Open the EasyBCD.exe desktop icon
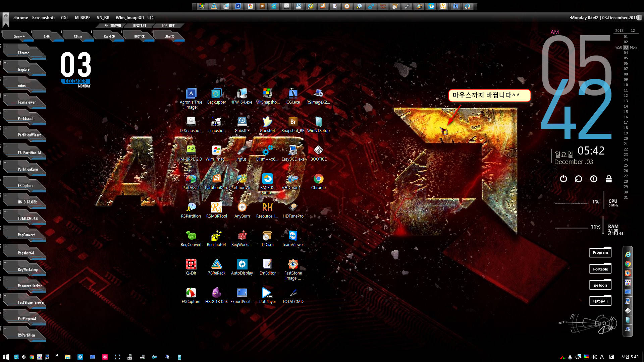Viewport: 644px width, 362px height. click(x=293, y=153)
